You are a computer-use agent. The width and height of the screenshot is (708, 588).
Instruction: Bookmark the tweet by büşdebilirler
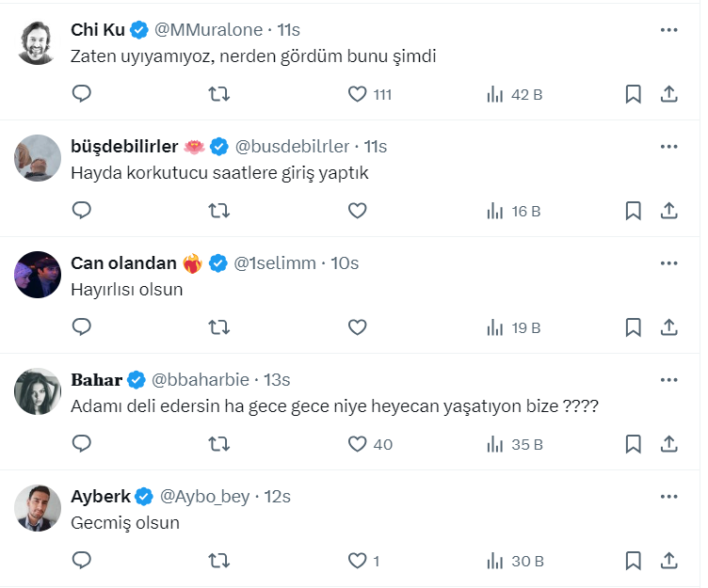point(634,211)
